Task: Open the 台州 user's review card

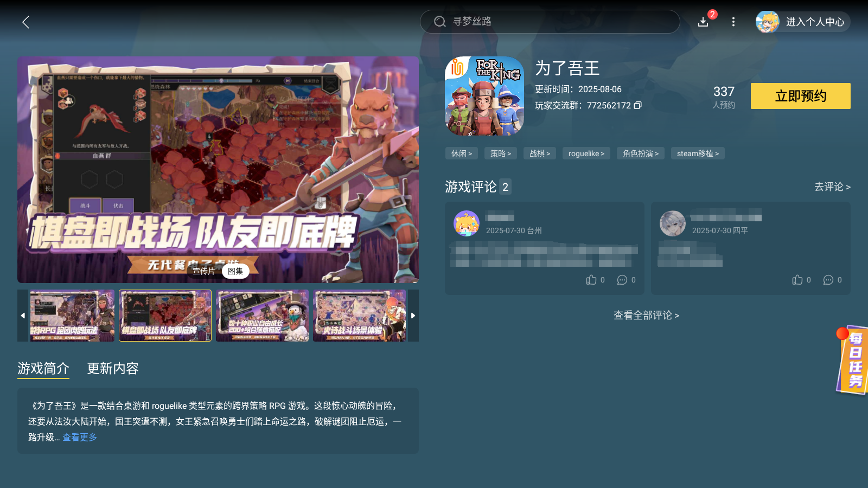Action: [545, 248]
